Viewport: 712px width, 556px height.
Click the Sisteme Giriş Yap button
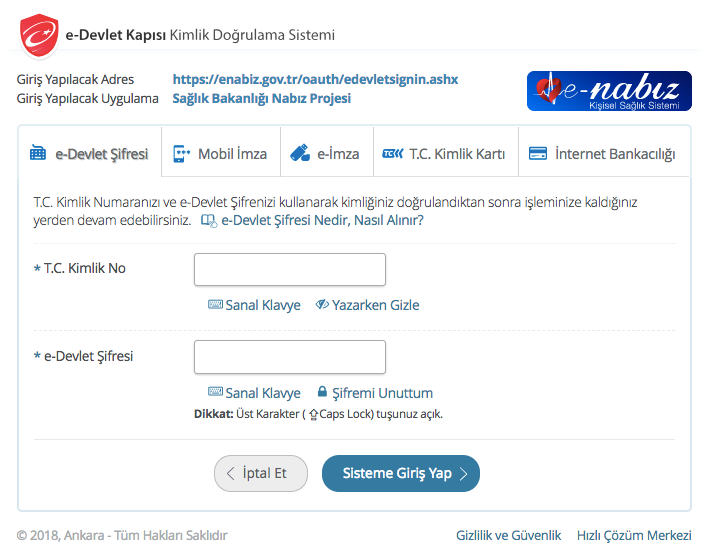pos(400,474)
